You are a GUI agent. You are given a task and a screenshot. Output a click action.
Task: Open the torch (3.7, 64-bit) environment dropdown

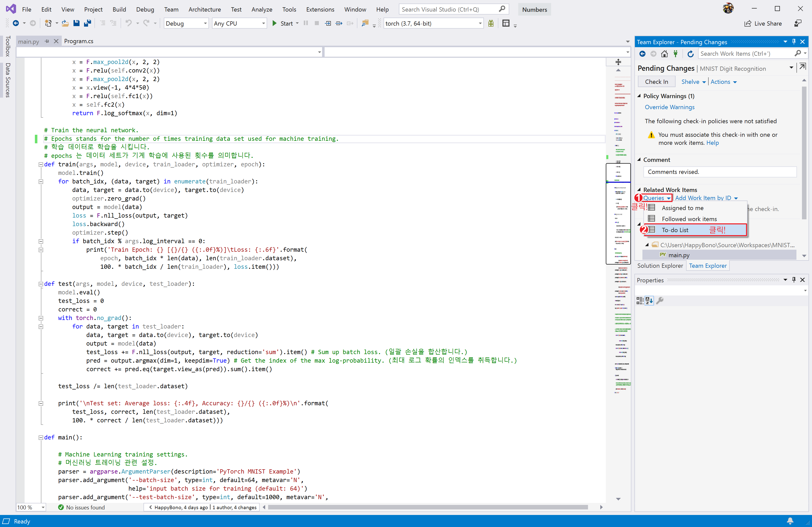433,23
